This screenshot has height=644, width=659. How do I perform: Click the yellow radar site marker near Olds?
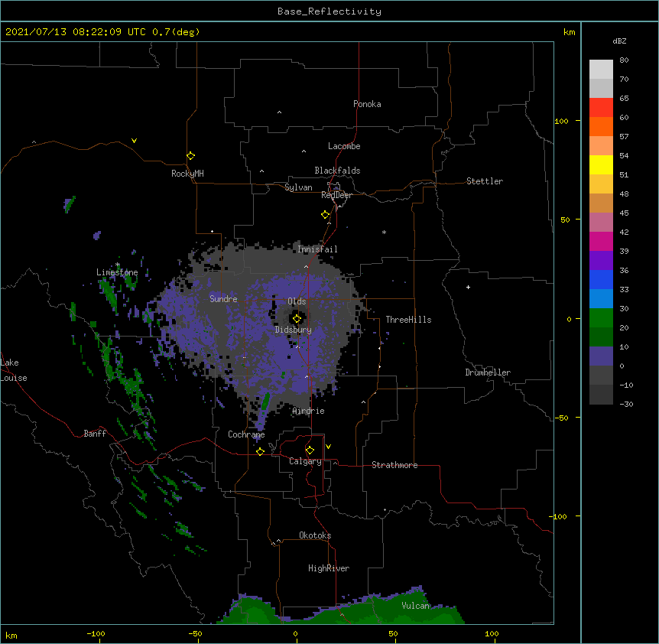point(297,319)
